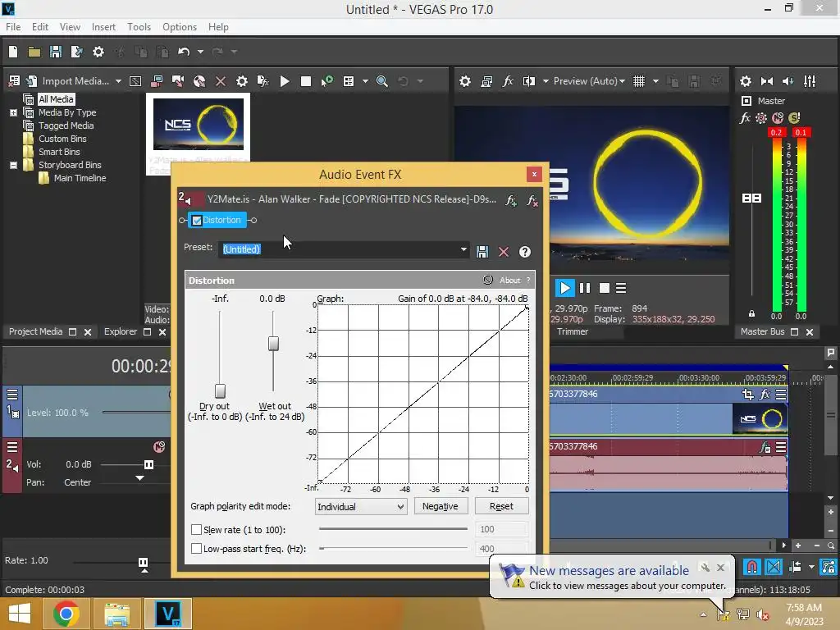
Task: Open Master Bus properties gear icon
Action: click(x=745, y=81)
